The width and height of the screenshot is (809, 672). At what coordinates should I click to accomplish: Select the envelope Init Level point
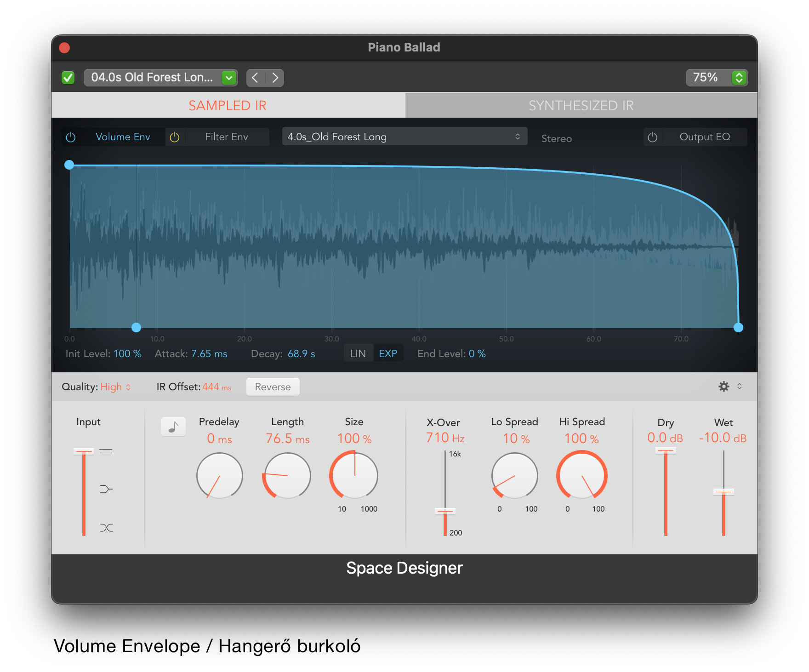tap(69, 165)
